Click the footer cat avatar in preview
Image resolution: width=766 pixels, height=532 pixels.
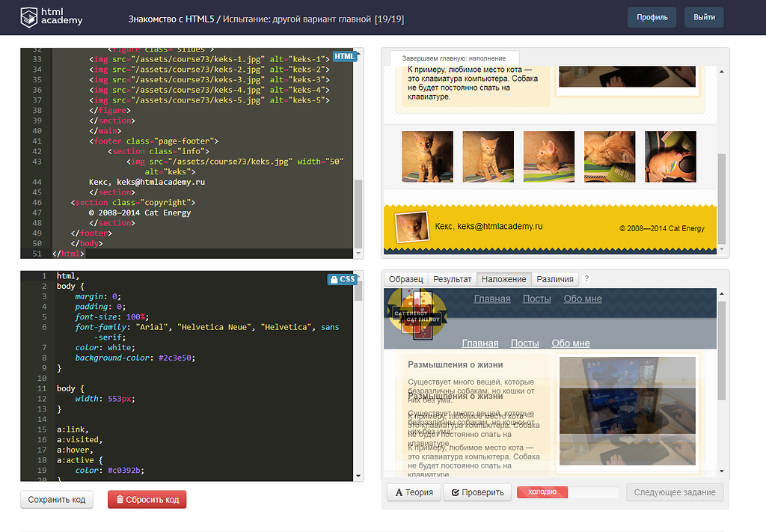tap(407, 227)
